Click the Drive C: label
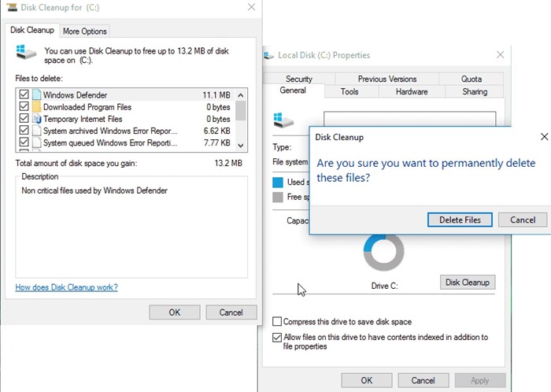This screenshot has height=392, width=551. point(384,286)
